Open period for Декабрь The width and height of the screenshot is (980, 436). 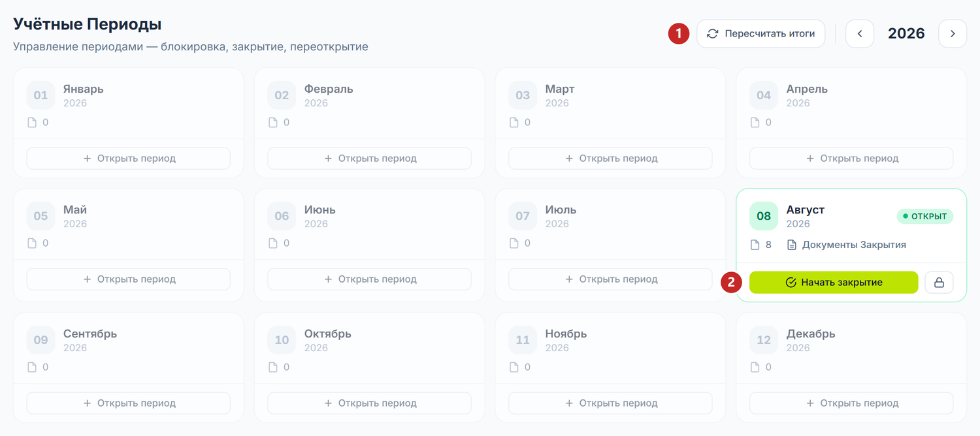pyautogui.click(x=851, y=403)
